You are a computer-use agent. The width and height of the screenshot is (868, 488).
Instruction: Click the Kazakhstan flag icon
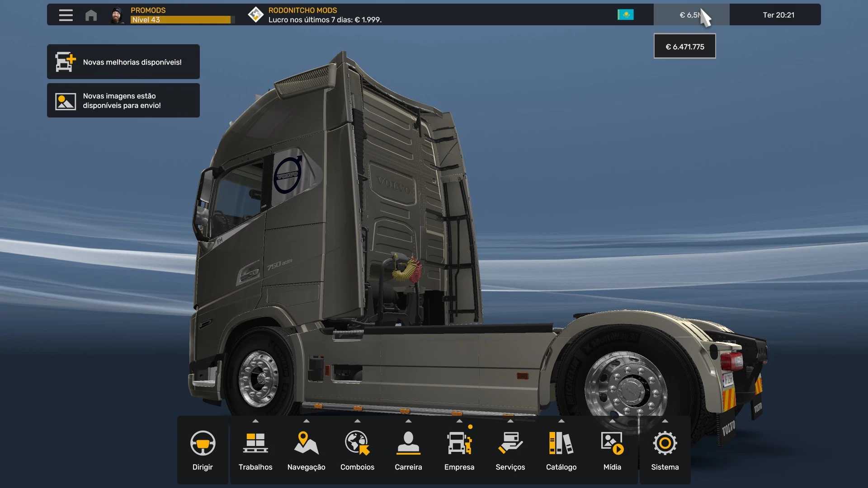625,15
